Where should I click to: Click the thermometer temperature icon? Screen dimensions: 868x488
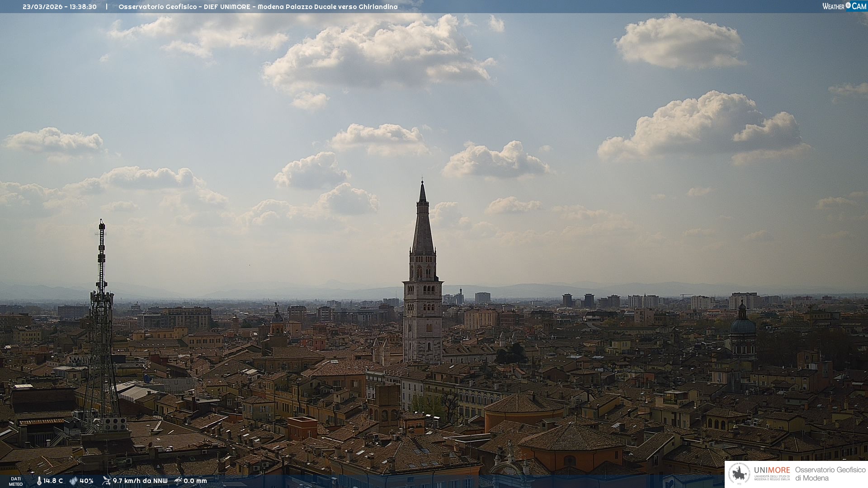coord(39,481)
